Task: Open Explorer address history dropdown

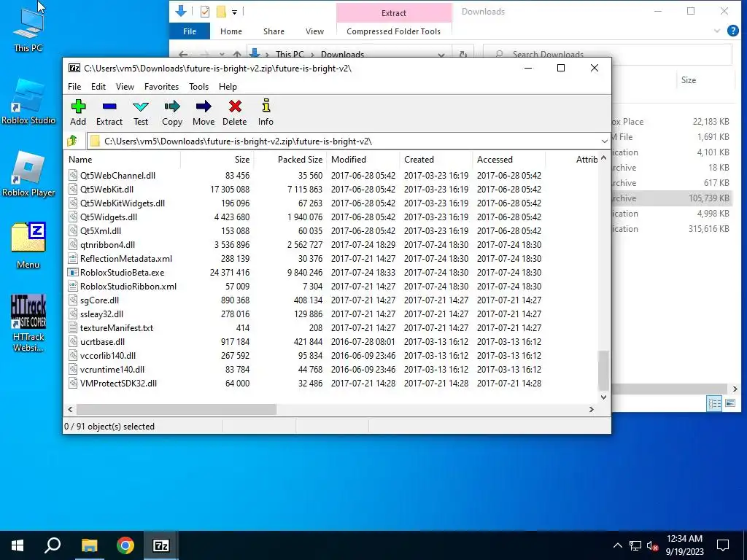Action: point(441,54)
